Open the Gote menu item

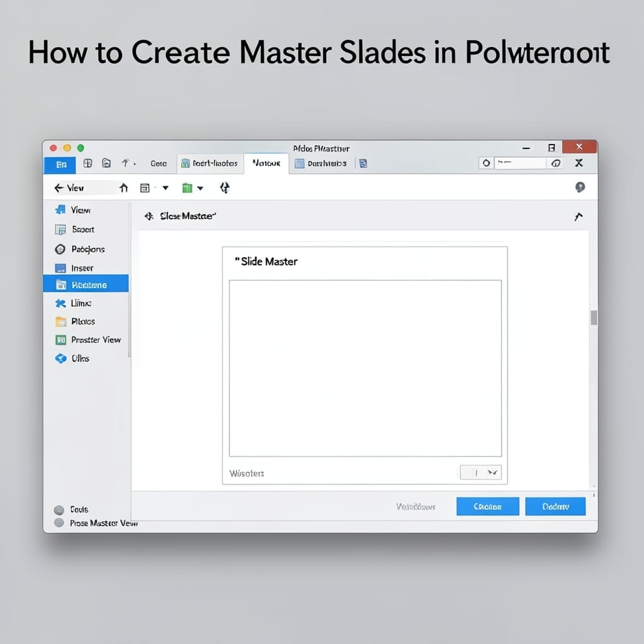(x=158, y=164)
